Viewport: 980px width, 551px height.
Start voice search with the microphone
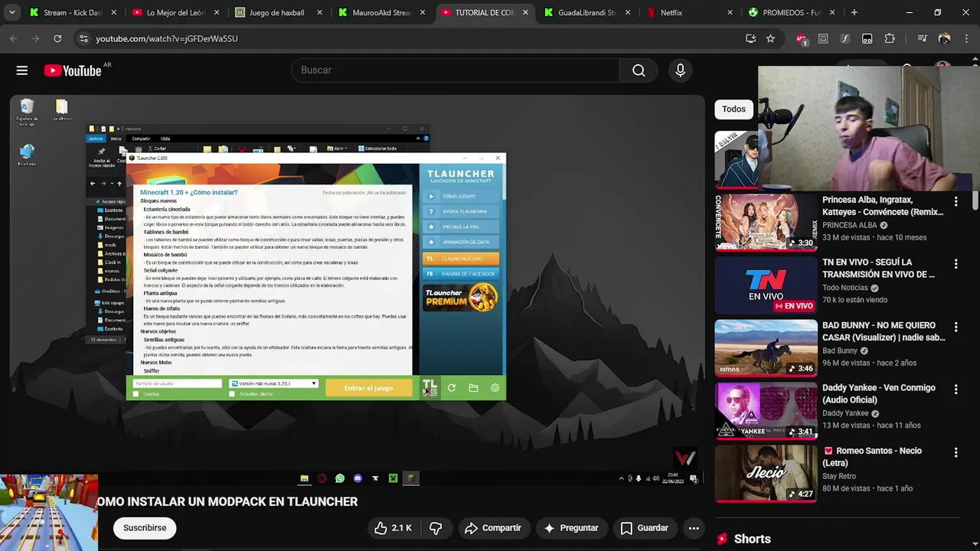click(681, 70)
